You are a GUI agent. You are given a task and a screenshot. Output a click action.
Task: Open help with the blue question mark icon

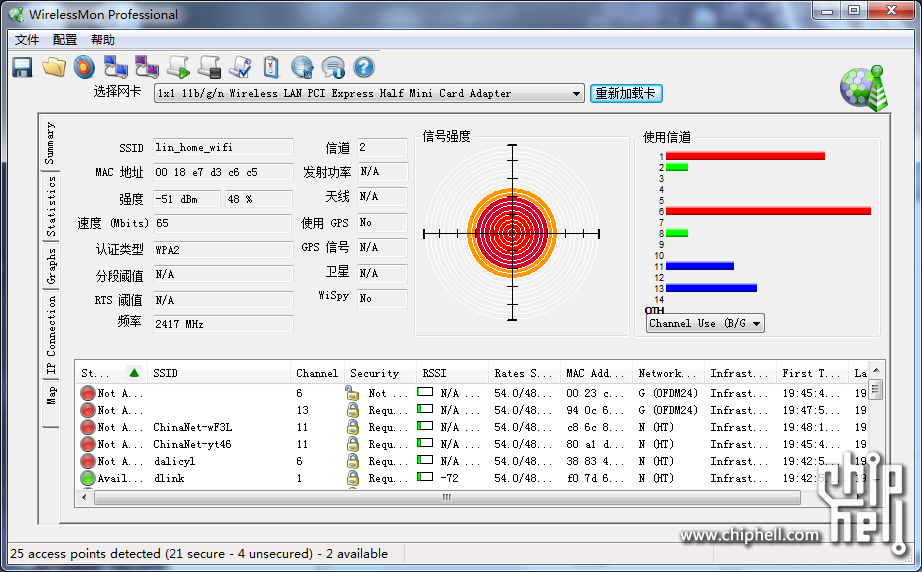point(364,68)
